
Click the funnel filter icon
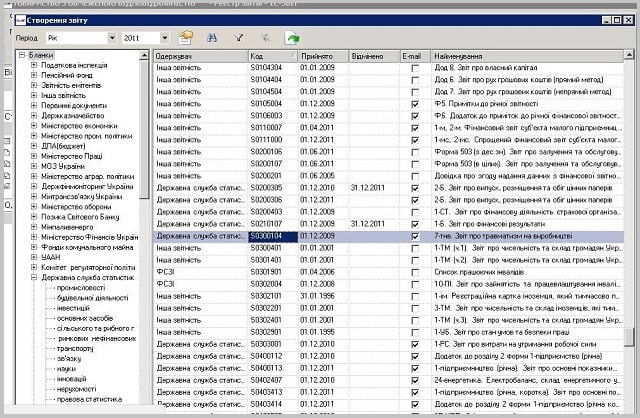pos(239,37)
